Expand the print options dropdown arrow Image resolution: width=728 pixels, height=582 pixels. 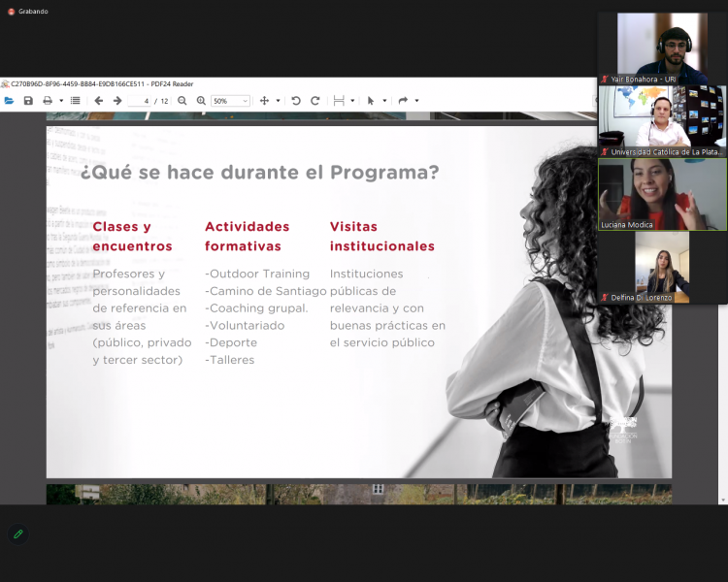(61, 101)
